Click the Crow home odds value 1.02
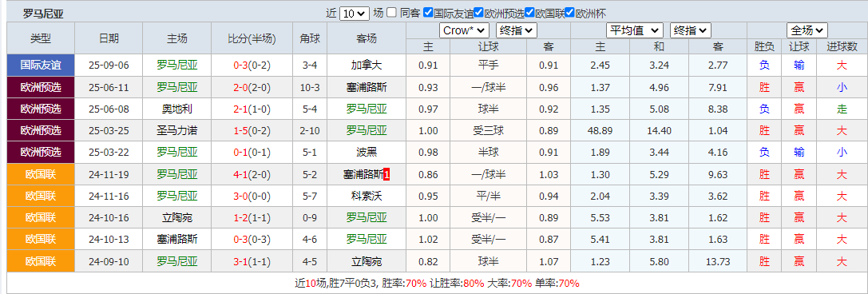This screenshot has width=868, height=294. click(428, 239)
